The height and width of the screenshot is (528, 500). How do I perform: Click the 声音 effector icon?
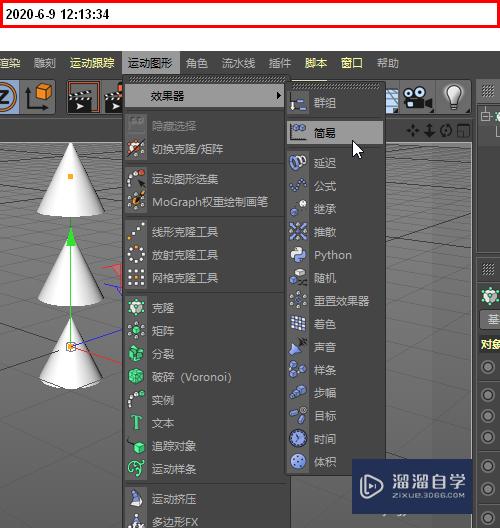(x=298, y=347)
